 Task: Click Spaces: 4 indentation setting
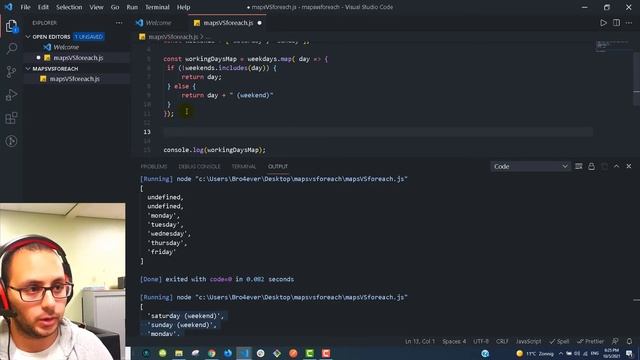(454, 341)
